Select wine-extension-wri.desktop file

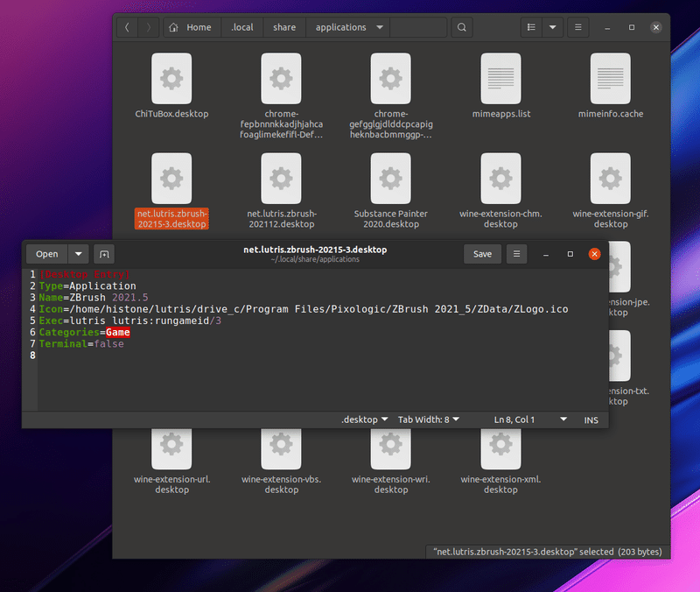390,462
